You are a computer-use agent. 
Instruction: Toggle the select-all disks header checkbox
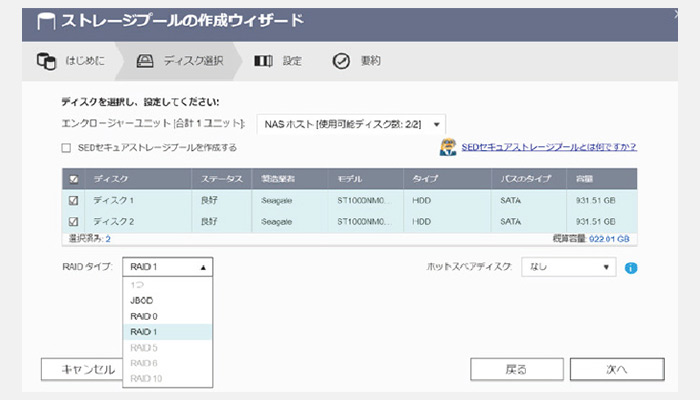tap(73, 178)
